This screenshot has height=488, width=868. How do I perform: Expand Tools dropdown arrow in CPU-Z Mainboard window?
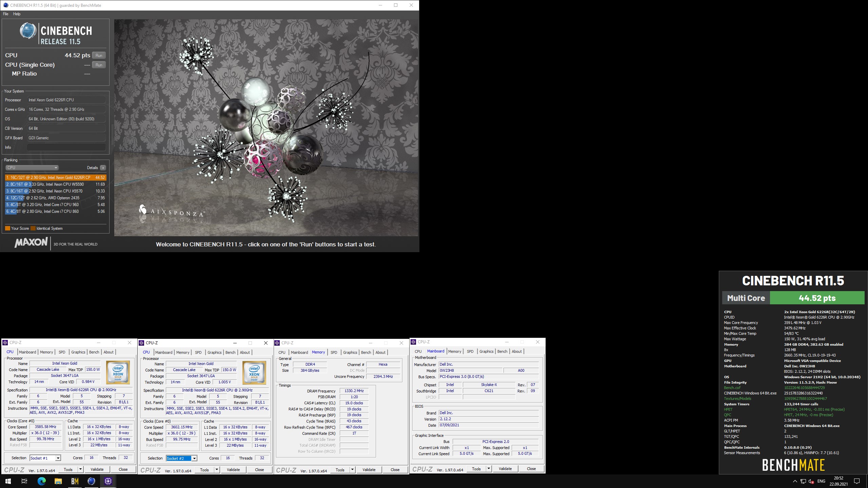pyautogui.click(x=489, y=469)
